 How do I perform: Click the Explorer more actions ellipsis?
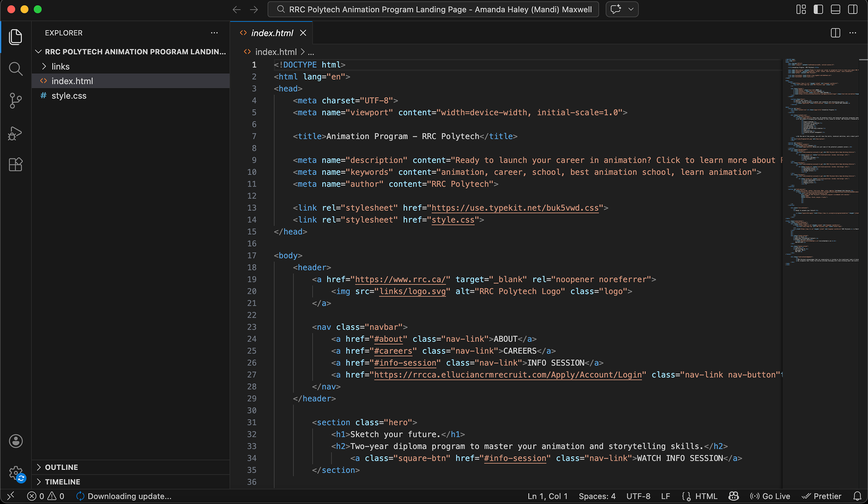(214, 33)
